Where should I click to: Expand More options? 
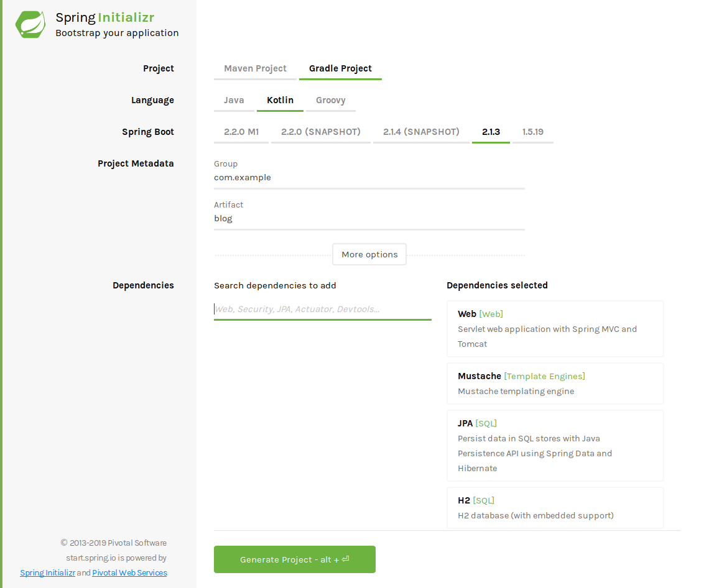[x=369, y=254]
